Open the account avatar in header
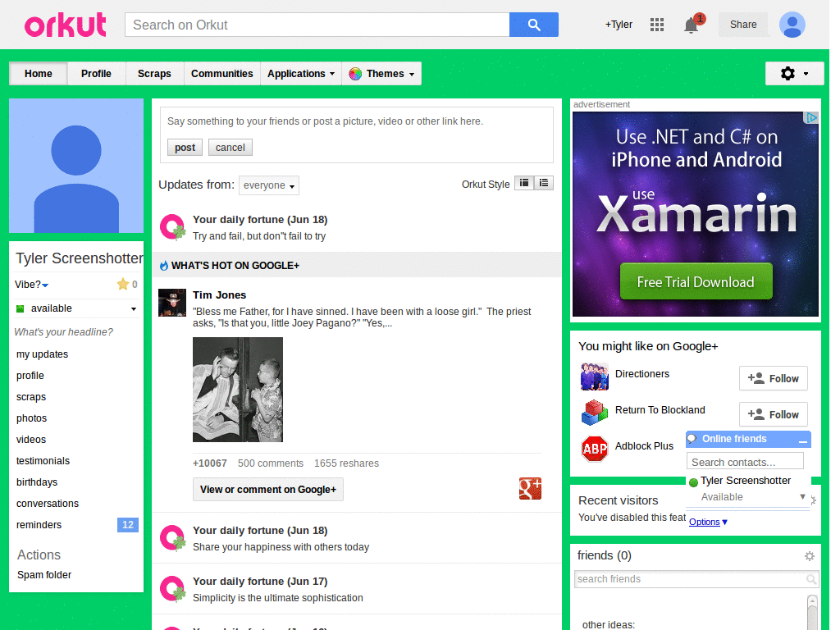Viewport: 840px width, 630px height. tap(792, 25)
